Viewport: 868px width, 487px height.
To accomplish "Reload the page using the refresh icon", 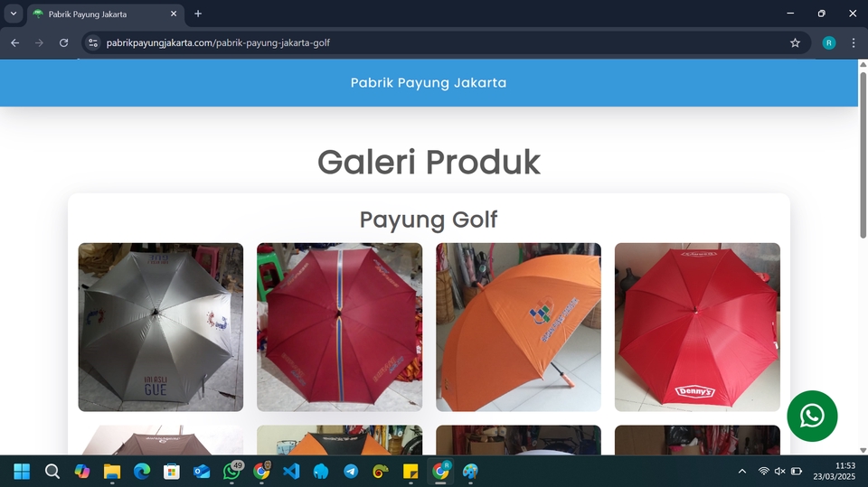I will coord(63,42).
